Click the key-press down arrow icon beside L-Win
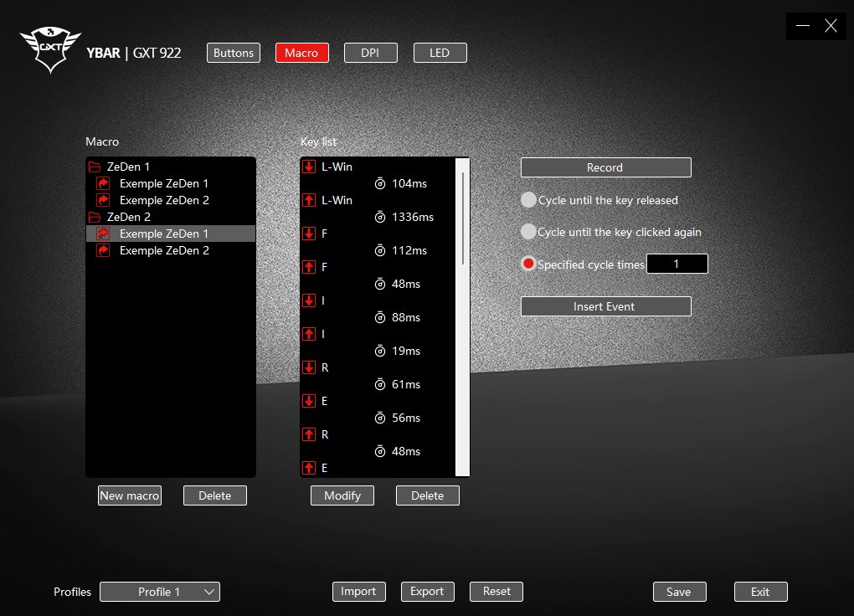Image resolution: width=854 pixels, height=616 pixels. (309, 167)
